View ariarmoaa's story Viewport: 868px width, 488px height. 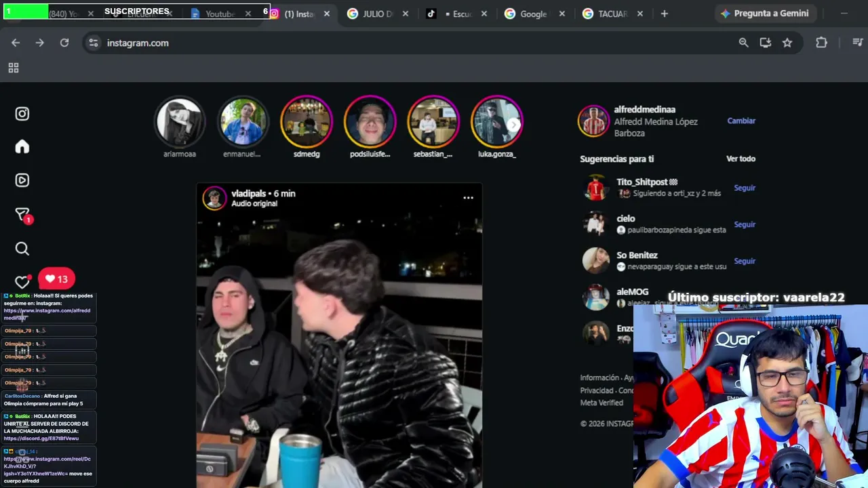click(x=180, y=122)
